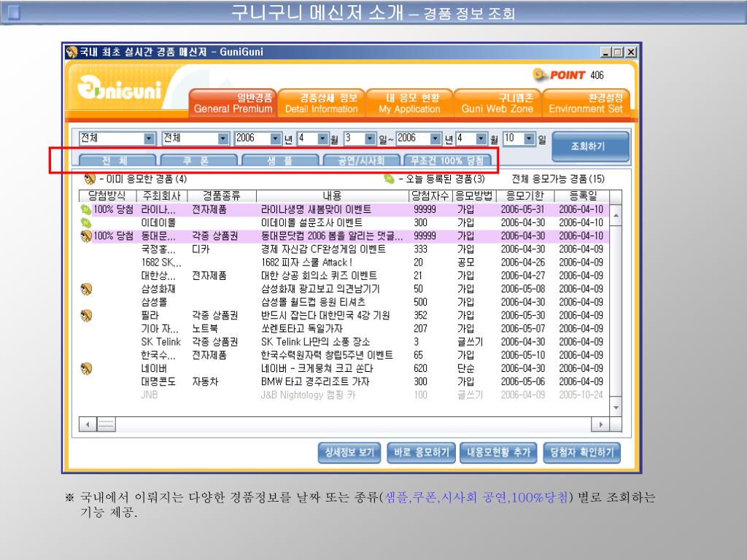Go to Guni Web Zone tab

[x=497, y=103]
